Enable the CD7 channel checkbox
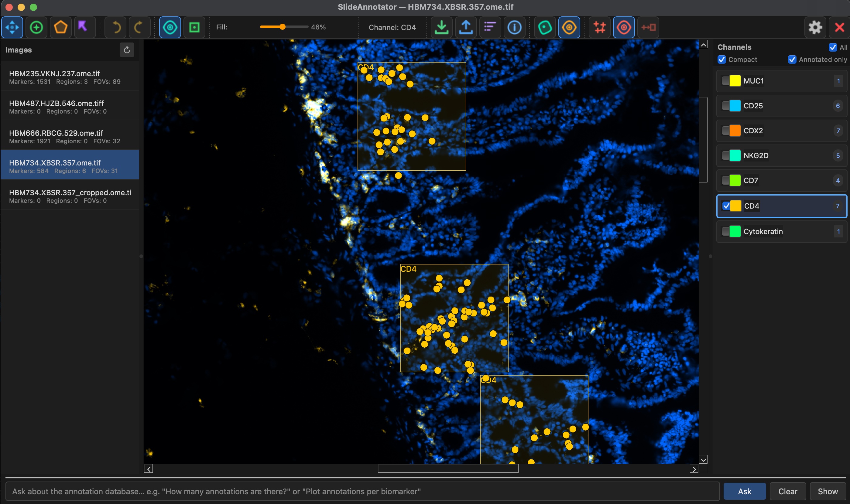850x504 pixels. [x=725, y=180]
